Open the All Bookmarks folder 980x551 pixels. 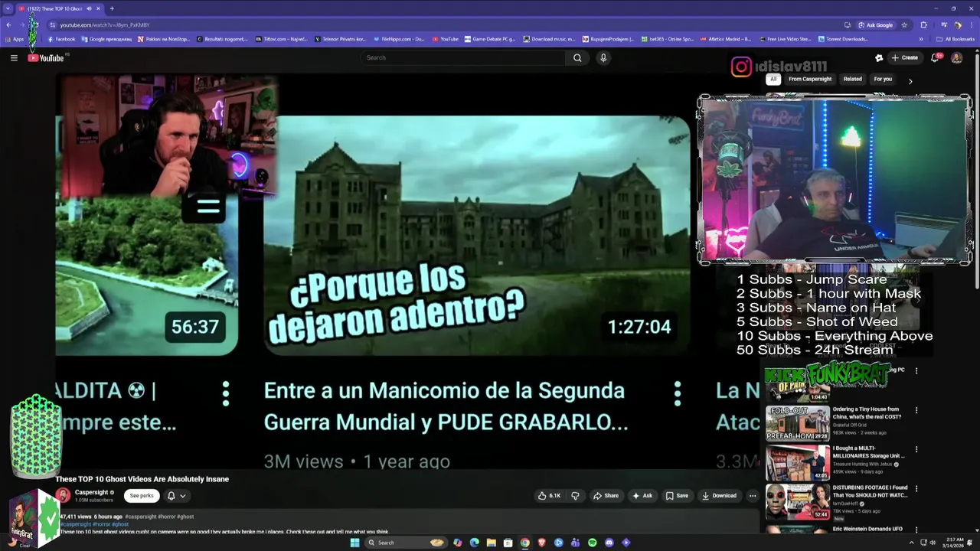click(x=955, y=39)
